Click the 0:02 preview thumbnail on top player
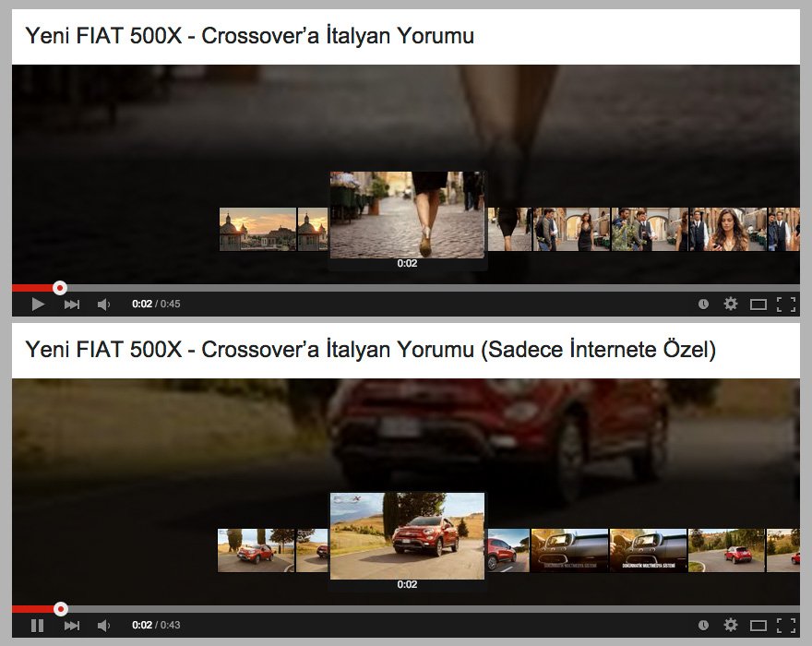 [407, 214]
